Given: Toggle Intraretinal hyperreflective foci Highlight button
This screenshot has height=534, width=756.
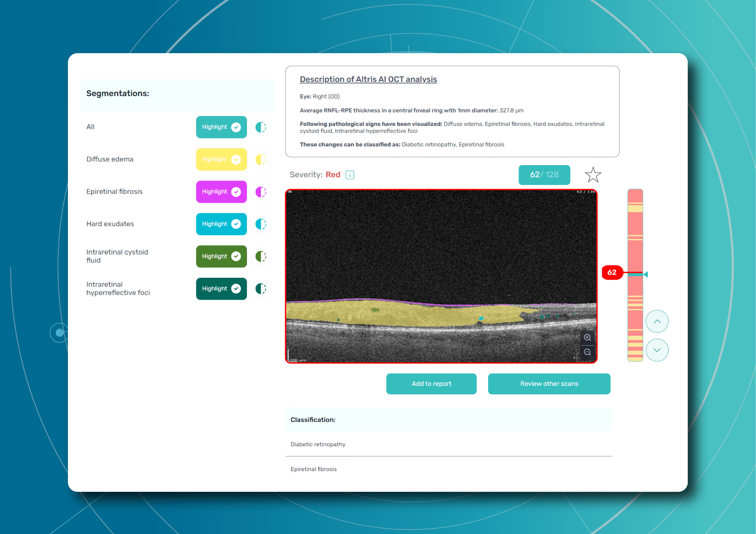Looking at the screenshot, I should click(x=221, y=289).
